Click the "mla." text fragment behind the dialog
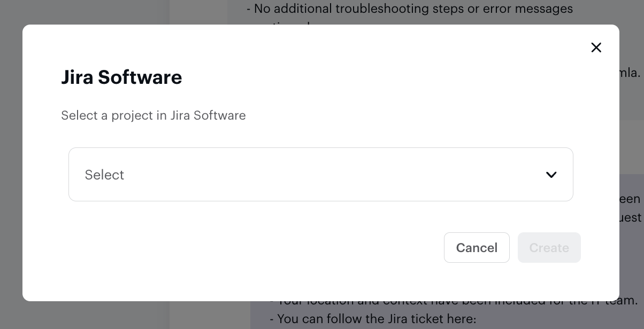This screenshot has height=329, width=644. click(x=630, y=73)
